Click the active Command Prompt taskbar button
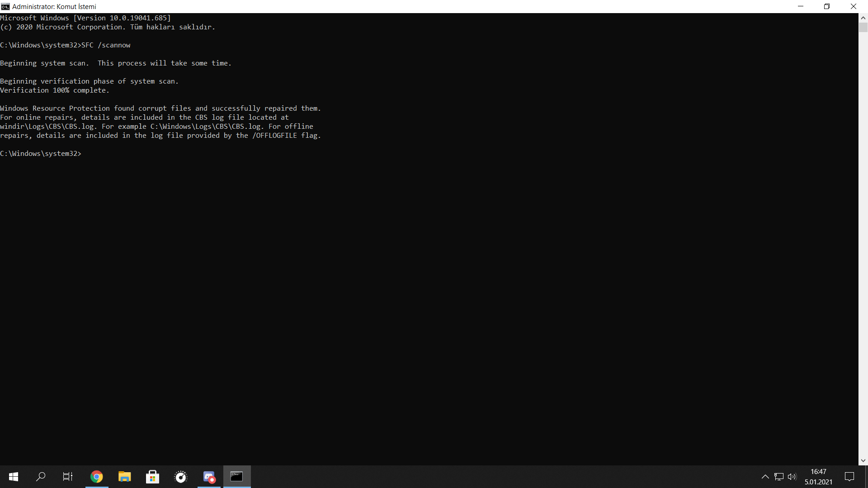The width and height of the screenshot is (868, 488). [237, 477]
